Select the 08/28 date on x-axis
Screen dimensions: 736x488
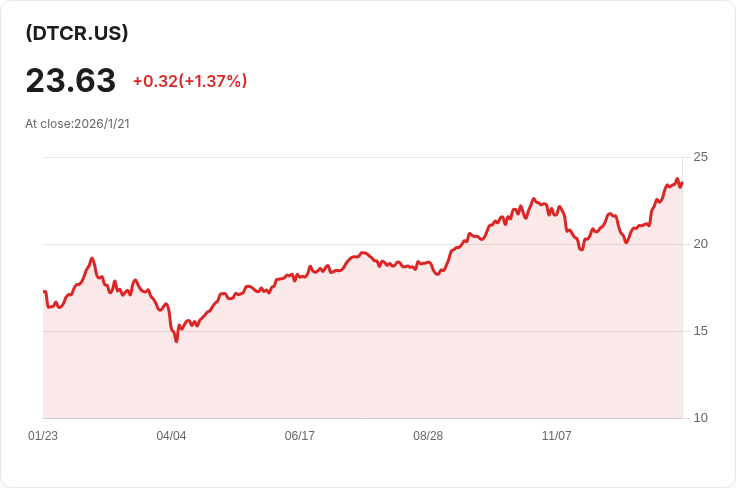428,436
